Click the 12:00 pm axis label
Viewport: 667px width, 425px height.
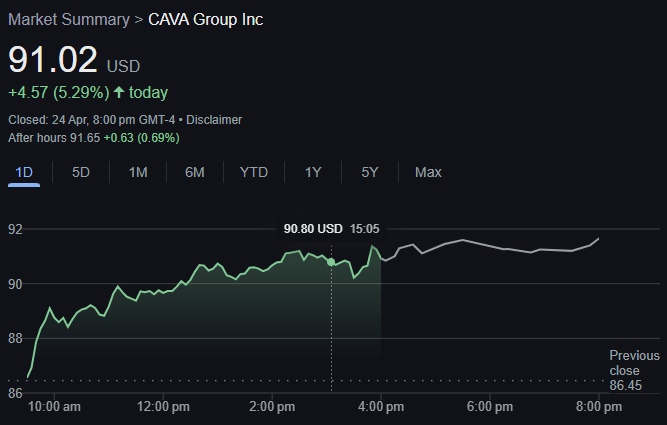point(163,407)
